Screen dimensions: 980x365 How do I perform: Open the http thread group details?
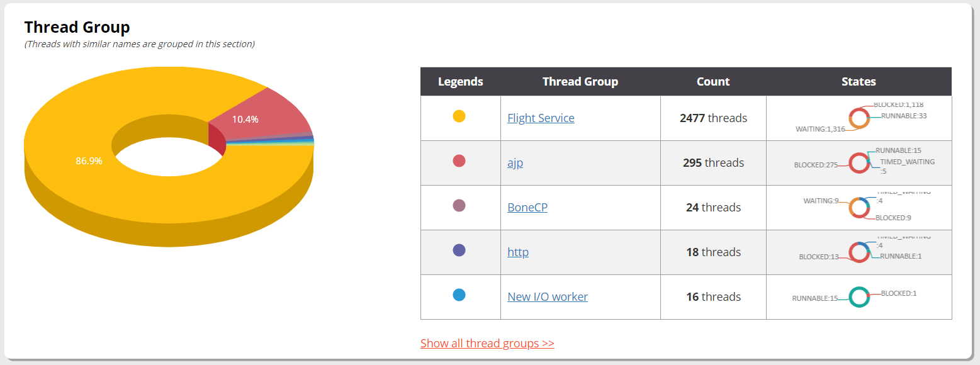(x=517, y=252)
